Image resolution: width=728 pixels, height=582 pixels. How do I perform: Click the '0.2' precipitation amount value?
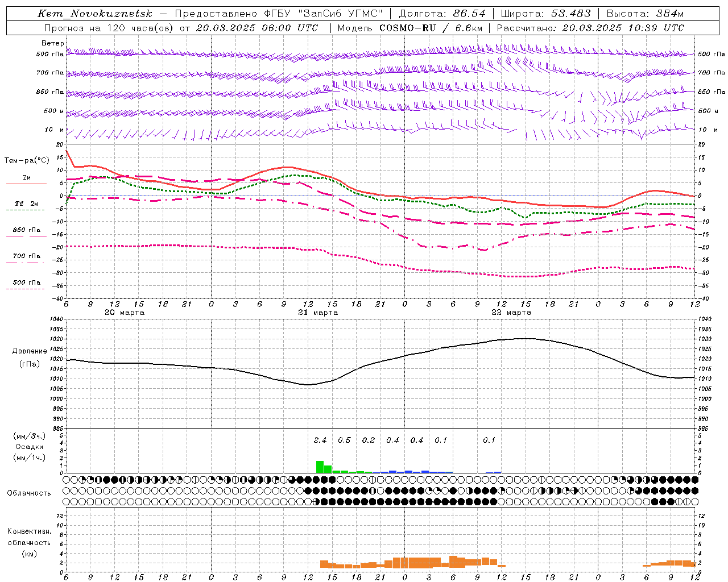point(369,440)
